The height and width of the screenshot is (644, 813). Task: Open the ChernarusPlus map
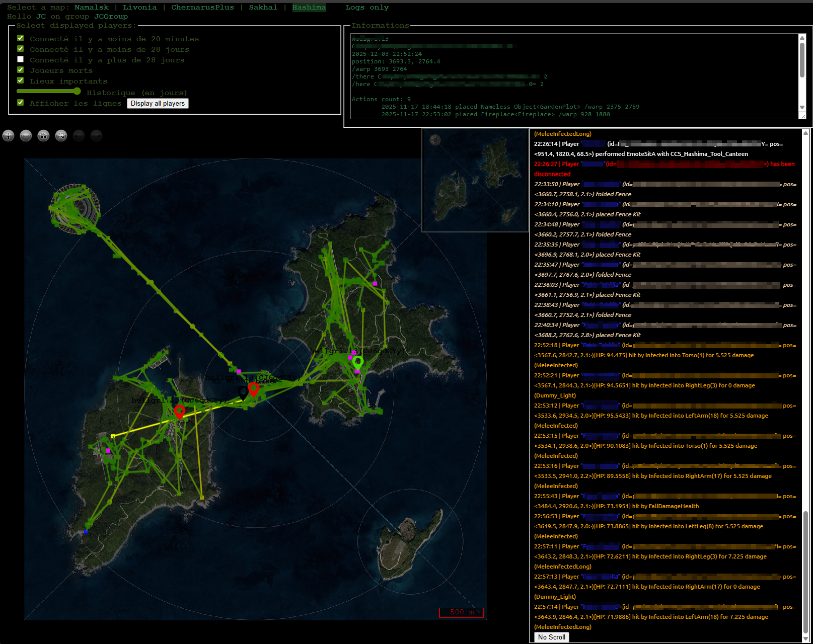point(202,7)
